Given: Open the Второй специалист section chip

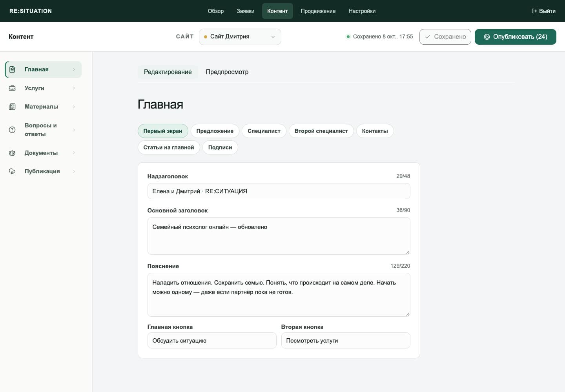Looking at the screenshot, I should click(x=321, y=131).
